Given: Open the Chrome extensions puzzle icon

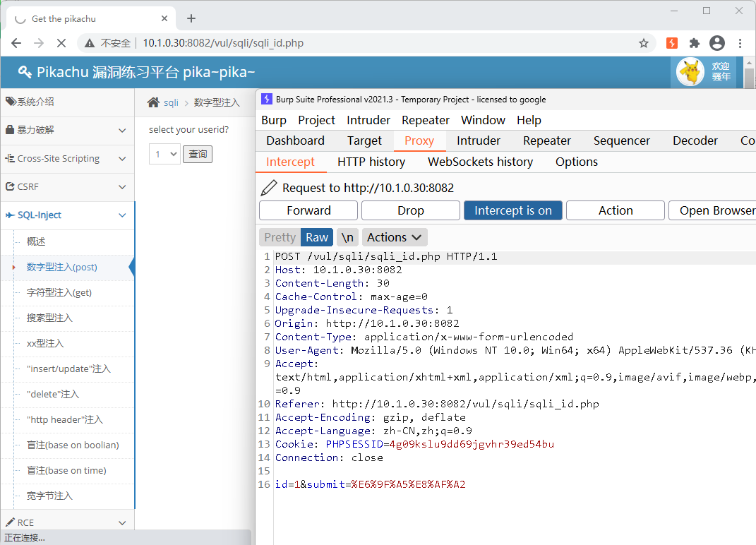Looking at the screenshot, I should click(695, 43).
